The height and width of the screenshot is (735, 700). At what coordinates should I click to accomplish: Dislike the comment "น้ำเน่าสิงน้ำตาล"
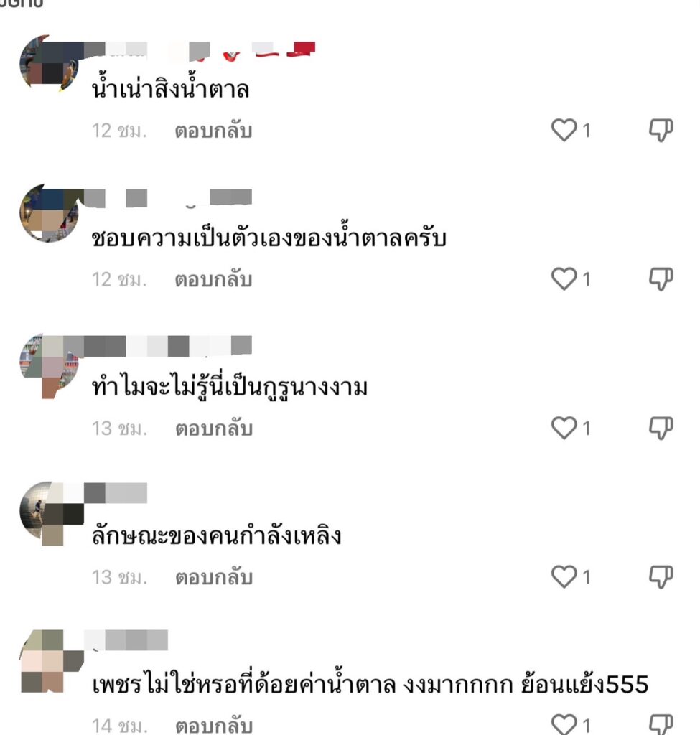tap(661, 131)
